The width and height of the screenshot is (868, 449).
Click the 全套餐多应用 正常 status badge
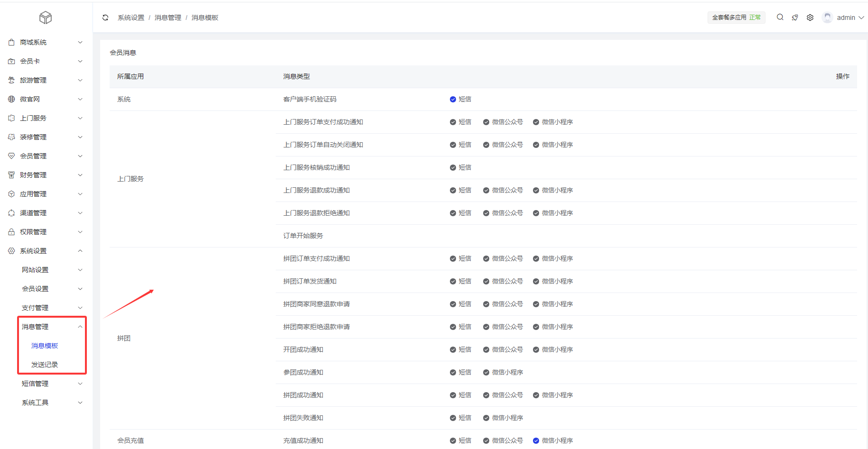736,18
